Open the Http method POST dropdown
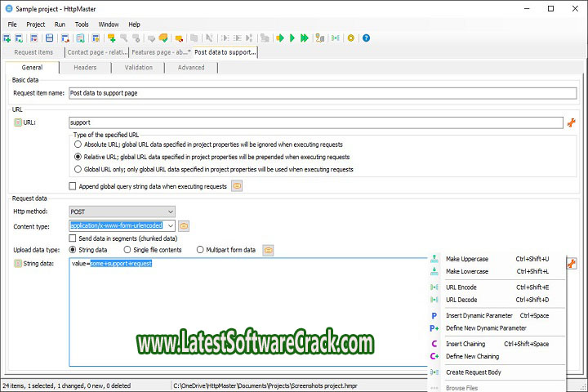 pos(122,212)
